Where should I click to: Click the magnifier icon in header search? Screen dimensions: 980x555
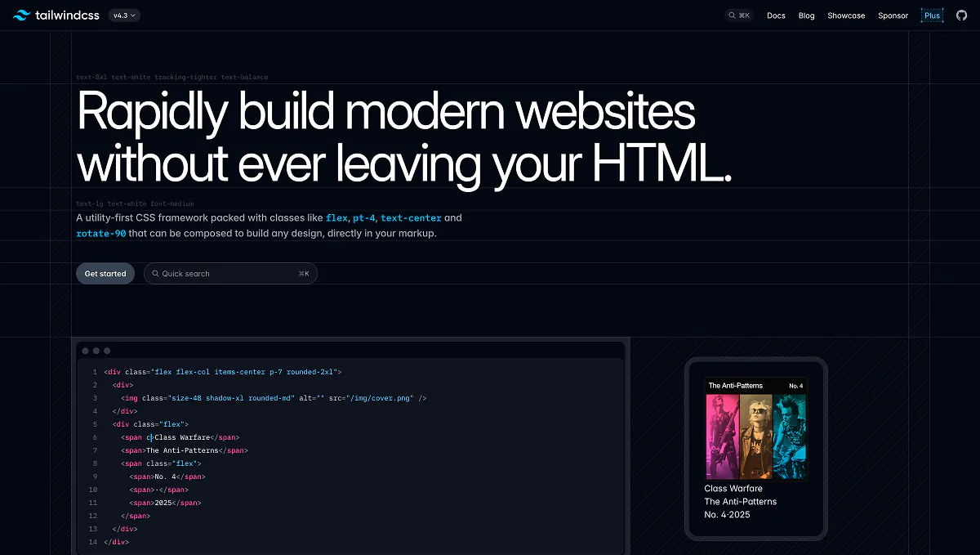[732, 16]
